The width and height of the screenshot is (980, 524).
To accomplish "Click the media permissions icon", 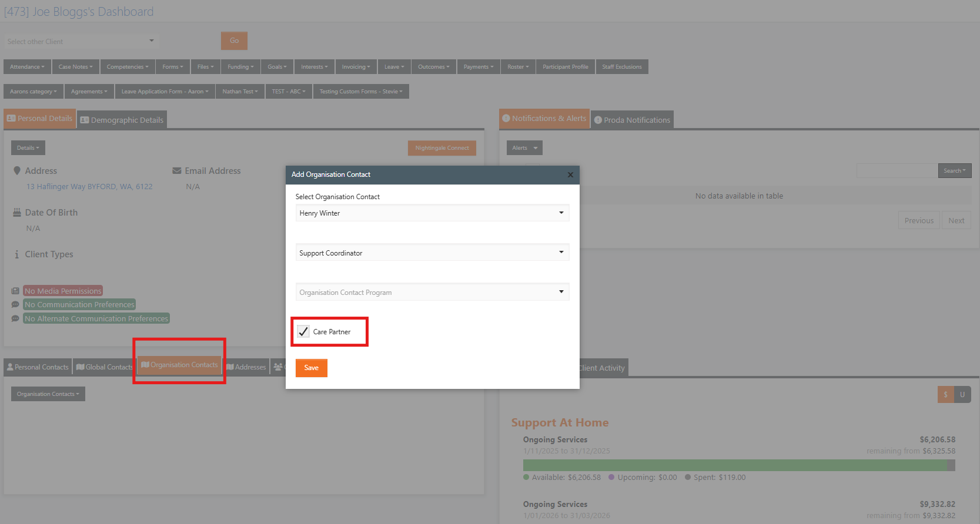I will pyautogui.click(x=15, y=291).
